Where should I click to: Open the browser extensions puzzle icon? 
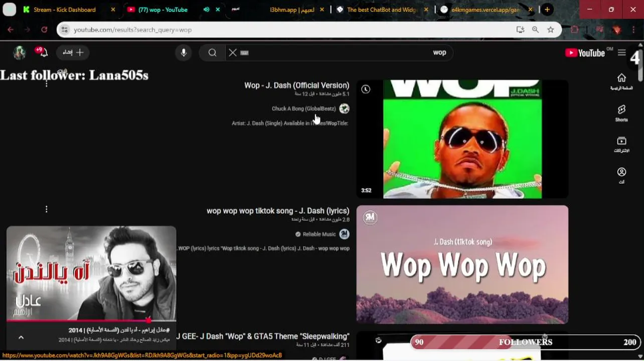point(575,30)
